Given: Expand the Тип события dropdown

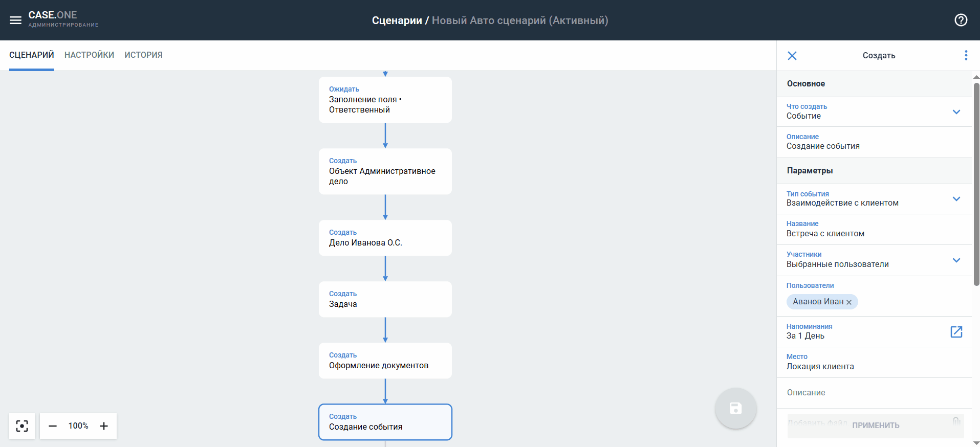Looking at the screenshot, I should pos(956,199).
